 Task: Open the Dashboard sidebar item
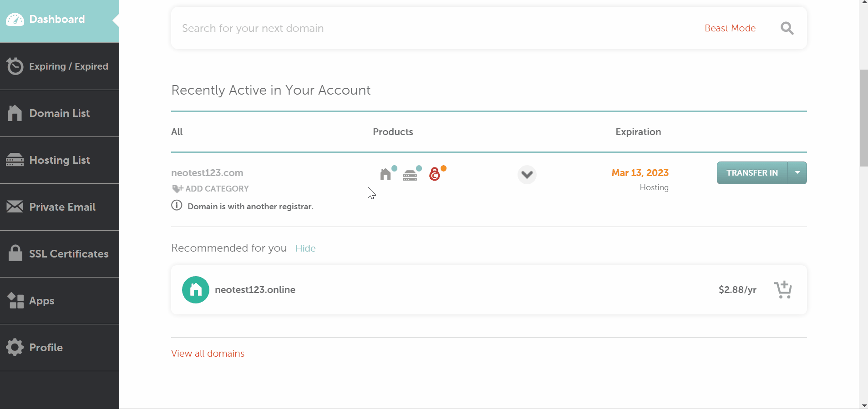pyautogui.click(x=60, y=21)
